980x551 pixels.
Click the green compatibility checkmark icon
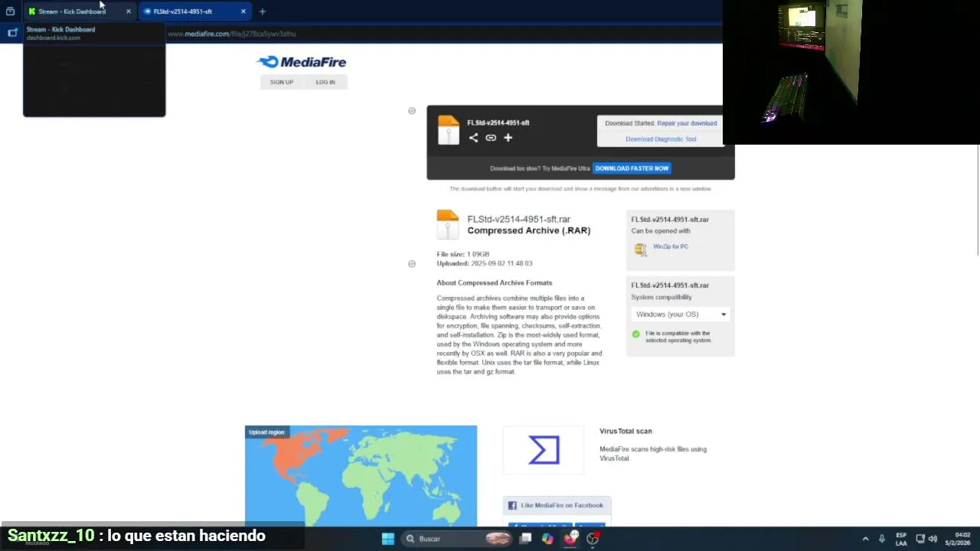tap(635, 334)
